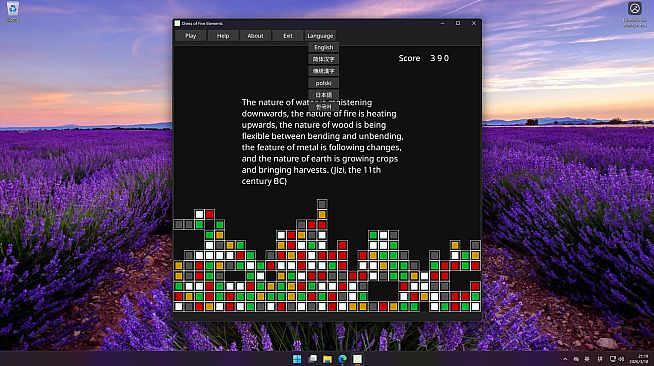Choose 傳統漢字 in the Language list

[324, 71]
